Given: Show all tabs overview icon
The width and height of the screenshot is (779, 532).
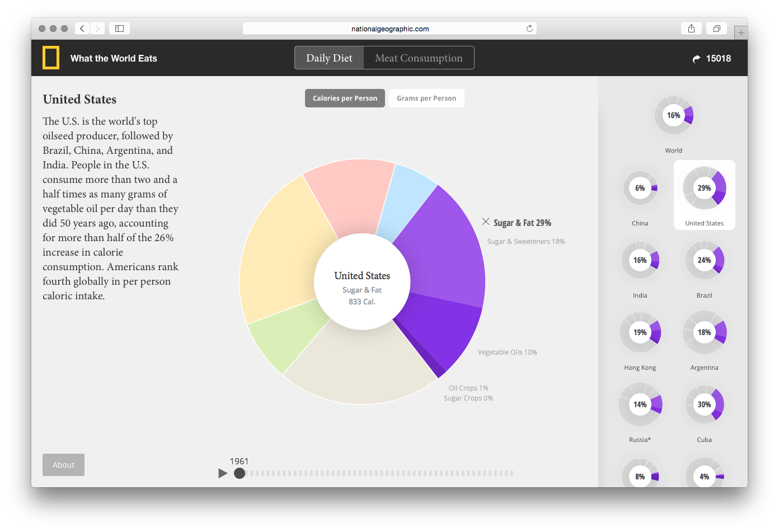Looking at the screenshot, I should pos(716,29).
